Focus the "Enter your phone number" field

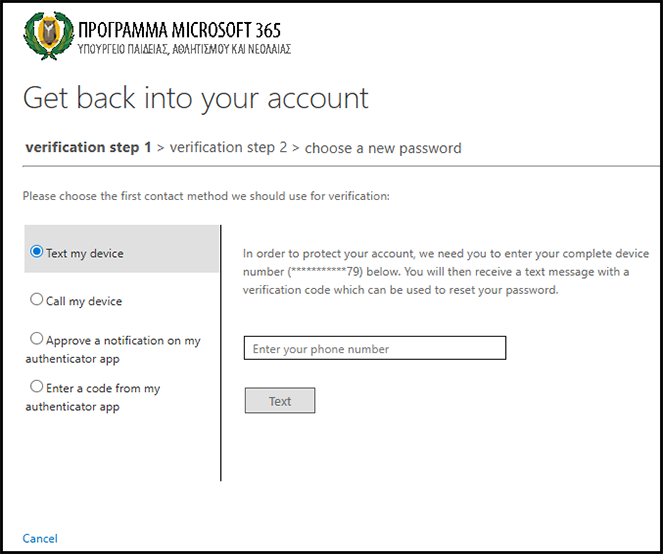pos(375,349)
